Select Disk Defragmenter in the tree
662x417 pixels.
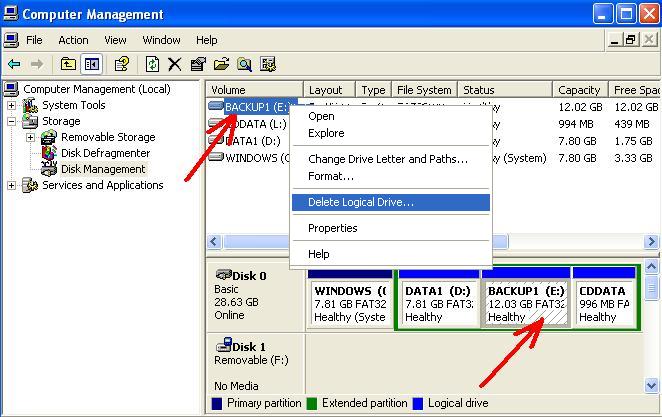click(105, 153)
